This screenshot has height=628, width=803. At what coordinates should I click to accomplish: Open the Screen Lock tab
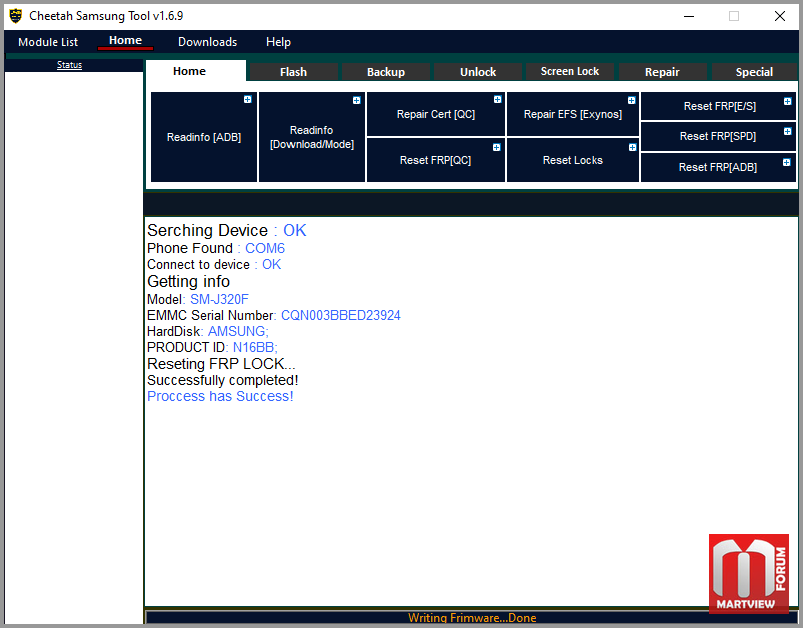click(x=569, y=72)
